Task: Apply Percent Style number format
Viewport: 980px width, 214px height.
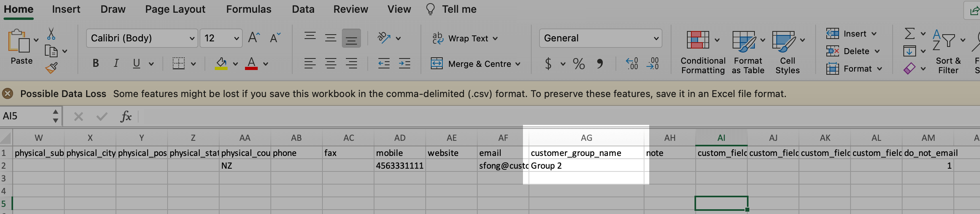Action: [x=579, y=64]
